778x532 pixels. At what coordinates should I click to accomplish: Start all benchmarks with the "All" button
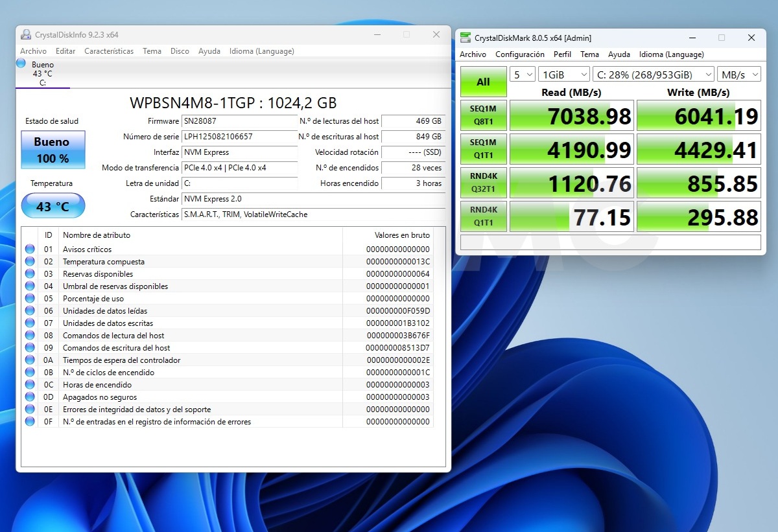483,82
